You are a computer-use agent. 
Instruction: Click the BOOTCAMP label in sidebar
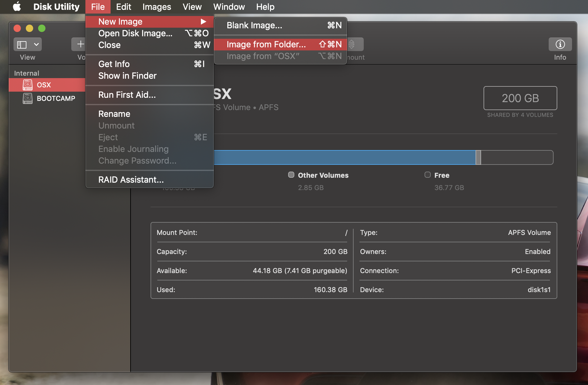click(x=56, y=98)
